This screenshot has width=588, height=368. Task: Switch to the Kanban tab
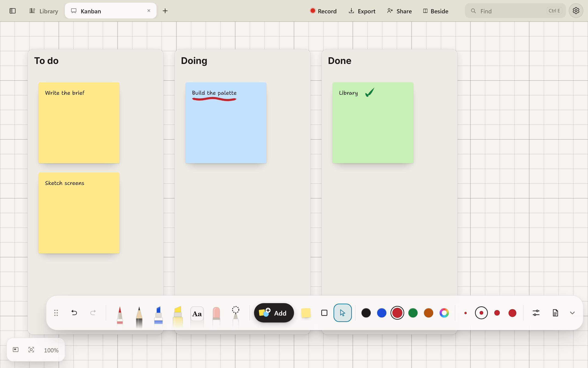point(110,11)
